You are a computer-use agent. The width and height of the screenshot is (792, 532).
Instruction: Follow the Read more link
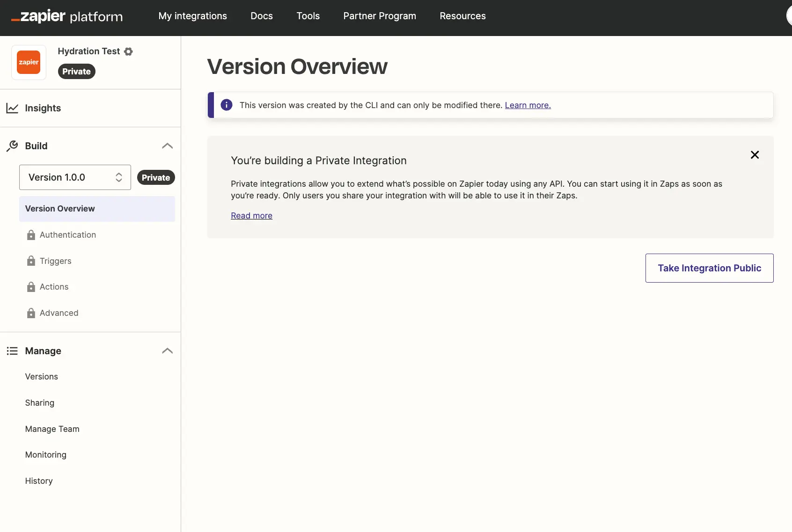[x=251, y=216]
